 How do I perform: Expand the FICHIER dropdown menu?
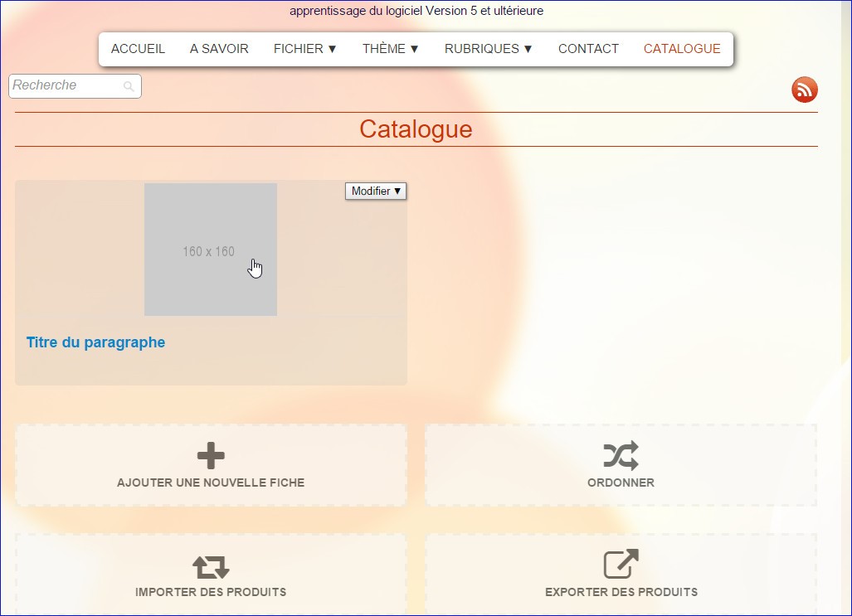(304, 49)
